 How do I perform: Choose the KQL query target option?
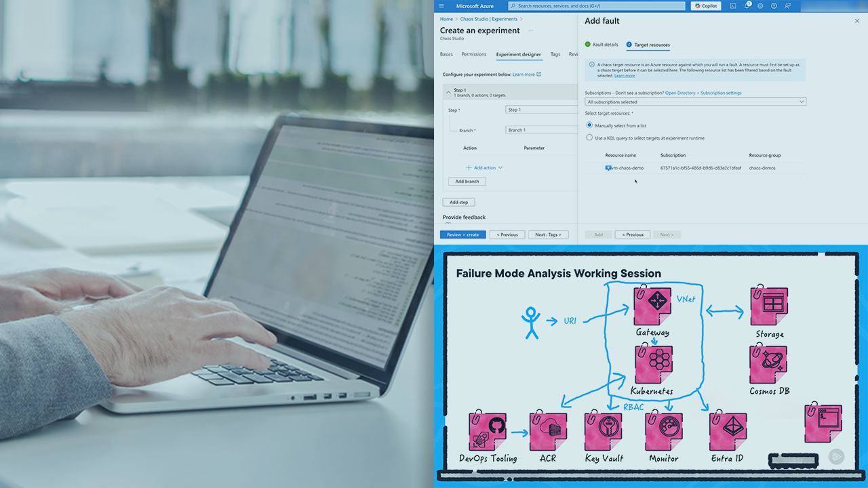(x=589, y=138)
